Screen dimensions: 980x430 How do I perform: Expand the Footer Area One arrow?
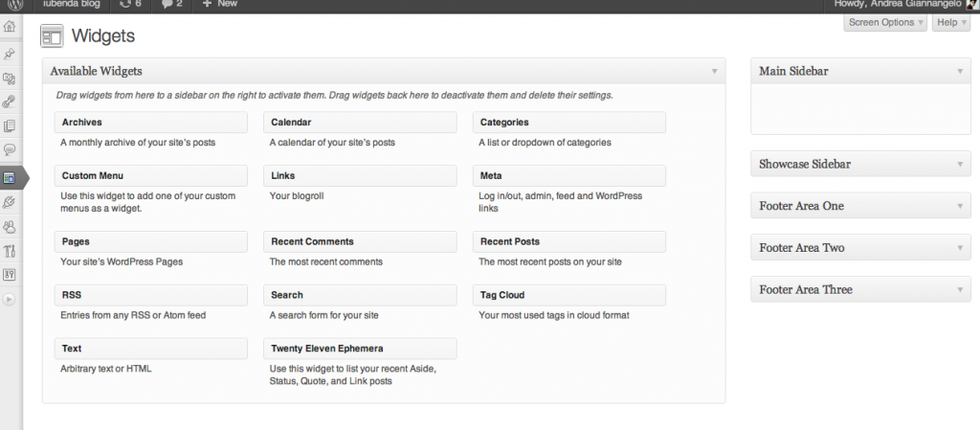pyautogui.click(x=961, y=206)
